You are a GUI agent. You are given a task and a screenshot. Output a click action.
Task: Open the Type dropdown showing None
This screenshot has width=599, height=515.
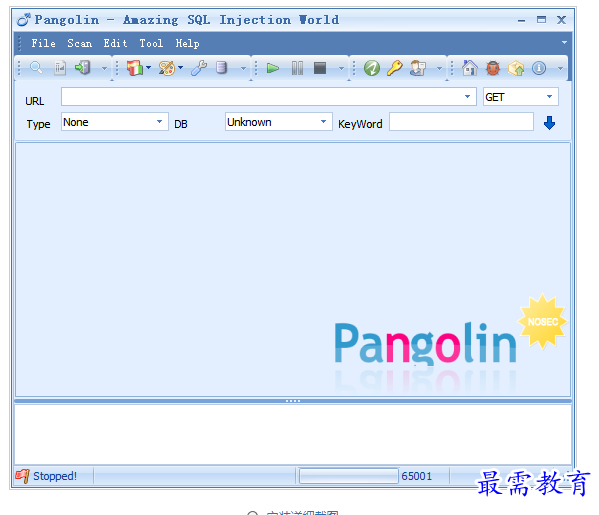point(159,121)
